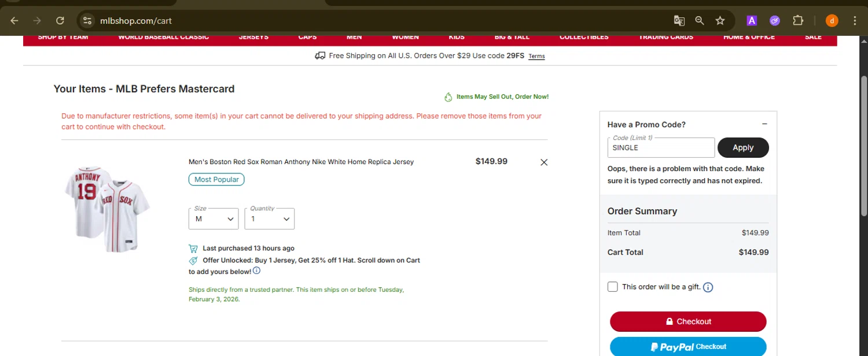The image size is (868, 356).
Task: Open the purple A browser extension
Action: [x=752, y=21]
